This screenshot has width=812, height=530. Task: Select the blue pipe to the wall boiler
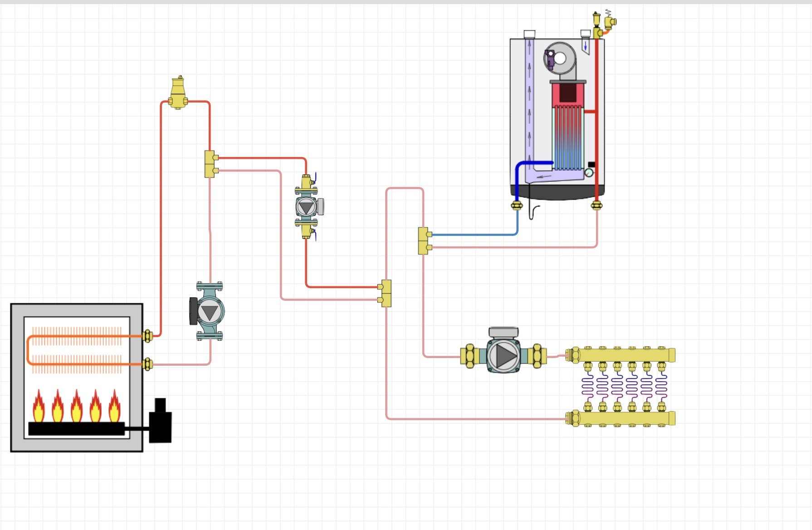coord(474,235)
